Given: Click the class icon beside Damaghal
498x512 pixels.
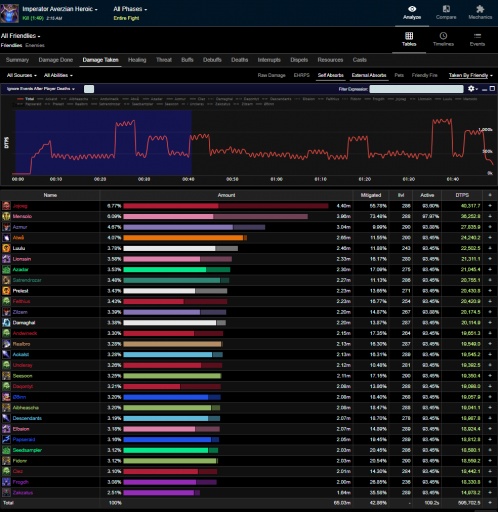Looking at the screenshot, I should (x=6, y=323).
